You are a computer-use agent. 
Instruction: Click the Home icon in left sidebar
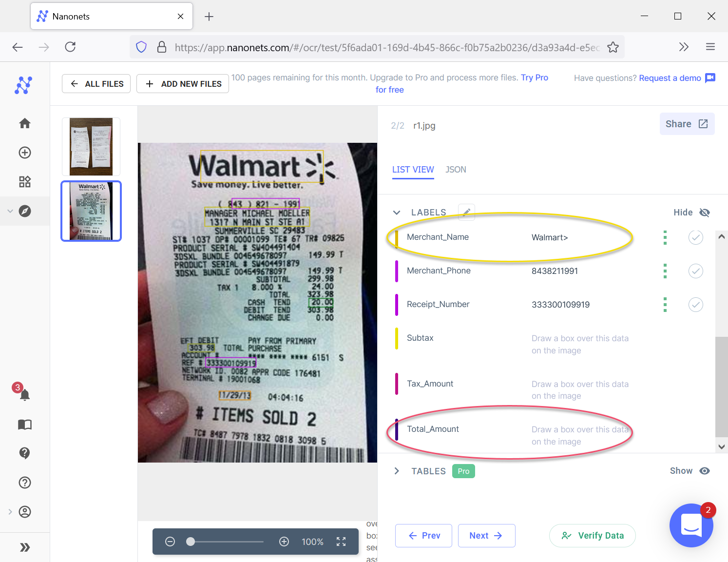tap(25, 123)
